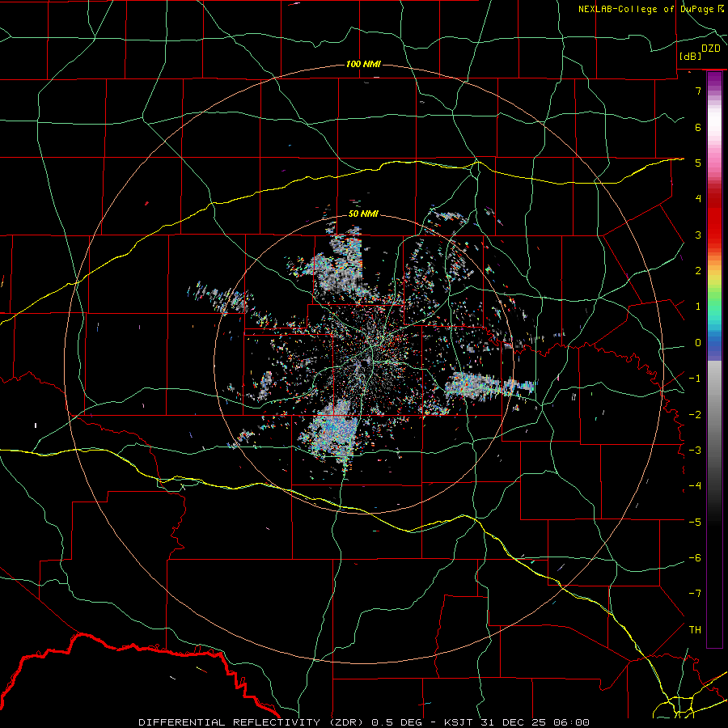728x728 pixels.
Task: Click the -4 value on the color scale
Action: (695, 485)
